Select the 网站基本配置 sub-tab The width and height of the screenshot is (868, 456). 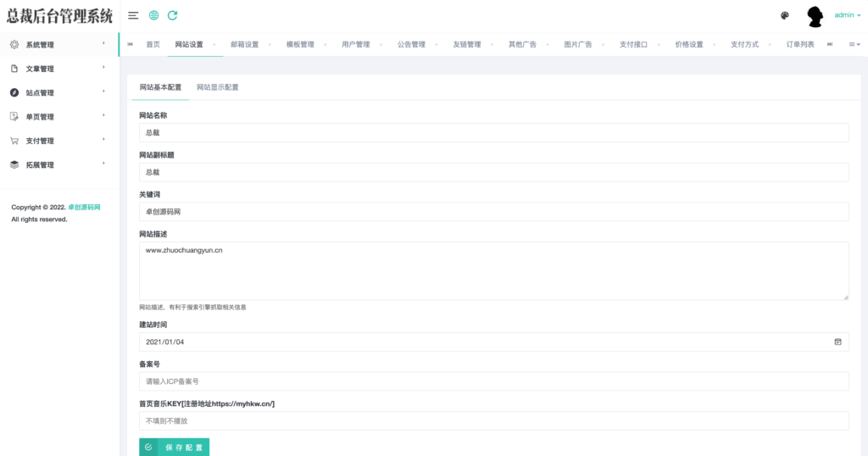(x=160, y=87)
